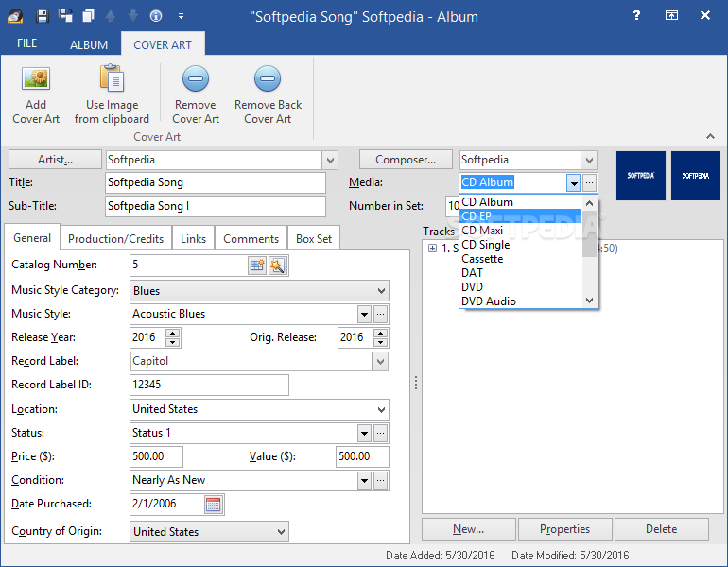Screen dimensions: 728x567
Task: Click the Condition ellipsis button
Action: tap(380, 481)
